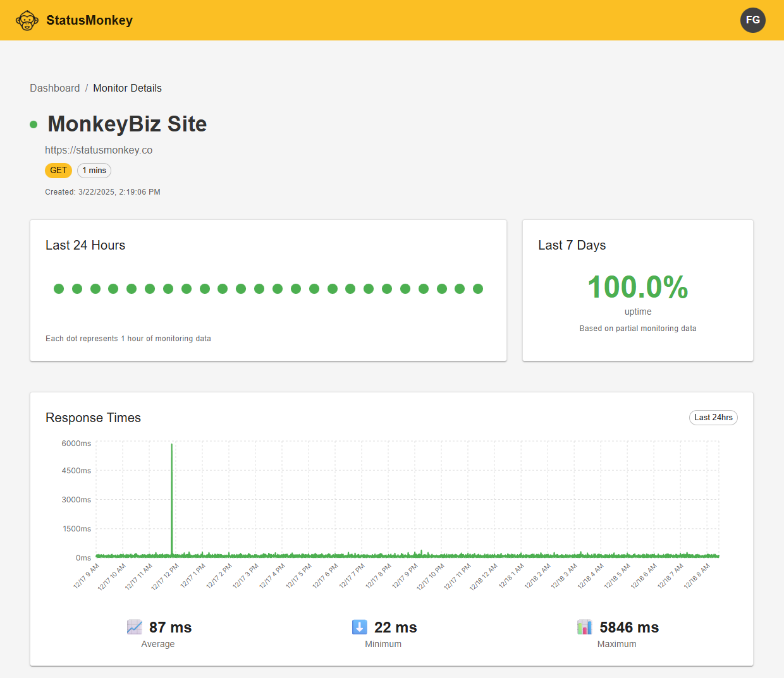Click the 6000ms axis label on the chart
Viewport: 784px width, 678px height.
(x=77, y=443)
